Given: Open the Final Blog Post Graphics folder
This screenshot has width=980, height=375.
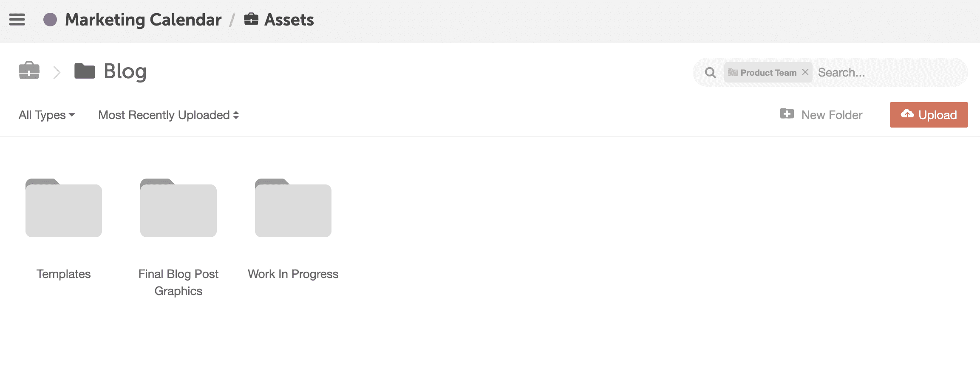Looking at the screenshot, I should [x=178, y=208].
